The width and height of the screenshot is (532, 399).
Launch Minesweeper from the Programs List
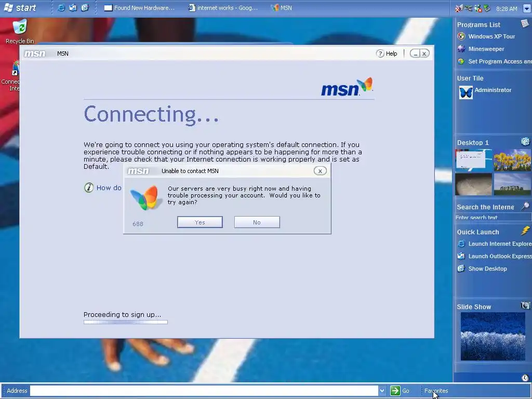486,49
